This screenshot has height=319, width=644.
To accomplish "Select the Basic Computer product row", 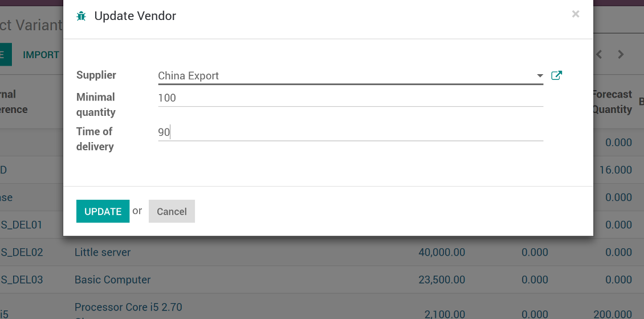I will 113,280.
